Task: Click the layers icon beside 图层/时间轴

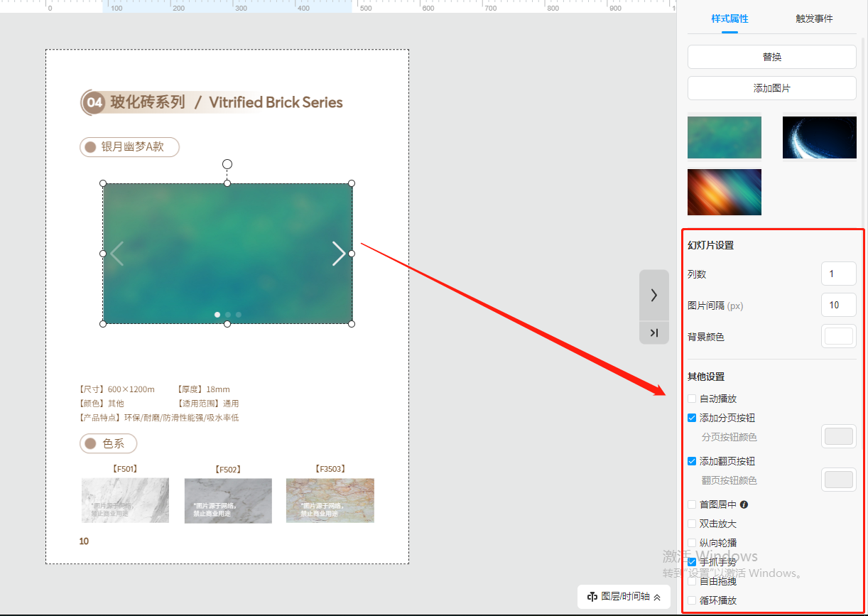Action: pos(592,597)
